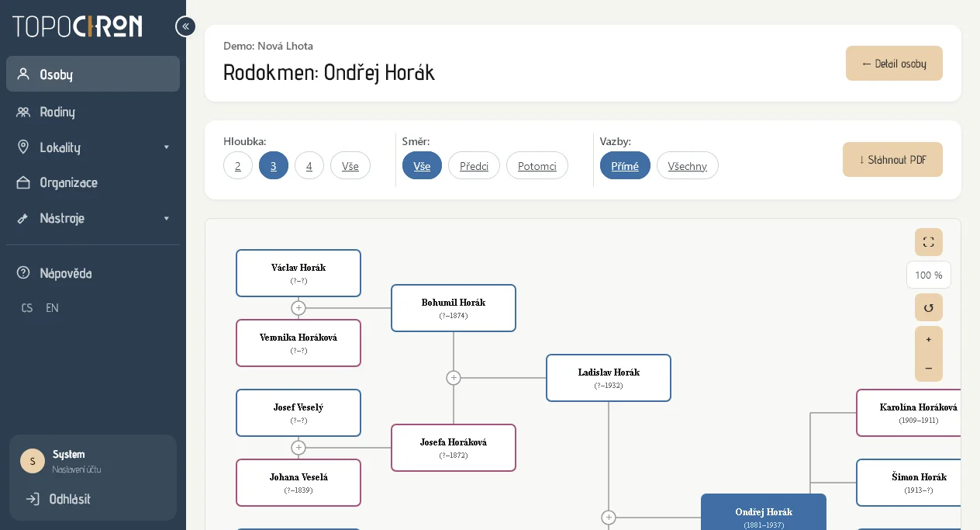This screenshot has height=530, width=980.
Task: Select Přímé relationships
Action: (x=625, y=165)
